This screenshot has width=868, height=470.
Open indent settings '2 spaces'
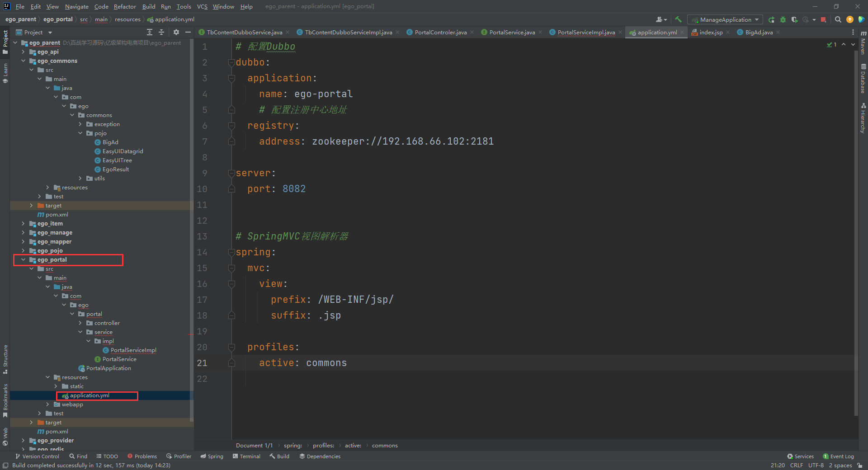pyautogui.click(x=840, y=465)
